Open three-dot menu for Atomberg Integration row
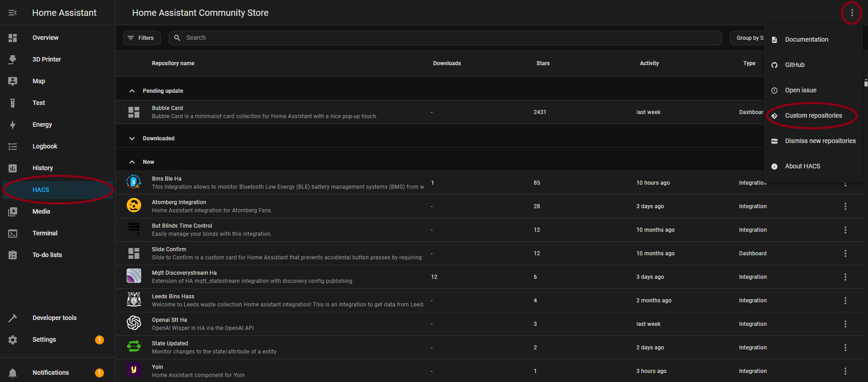This screenshot has width=868, height=382. [x=845, y=206]
